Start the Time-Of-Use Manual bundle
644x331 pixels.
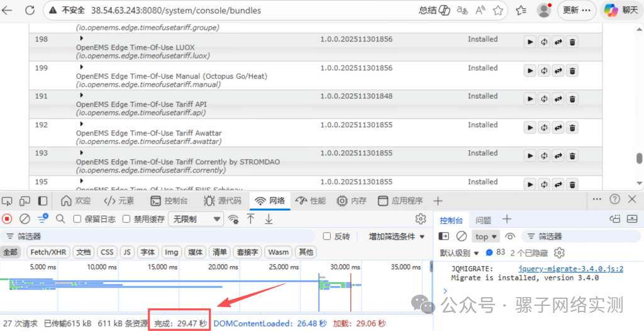(530, 70)
